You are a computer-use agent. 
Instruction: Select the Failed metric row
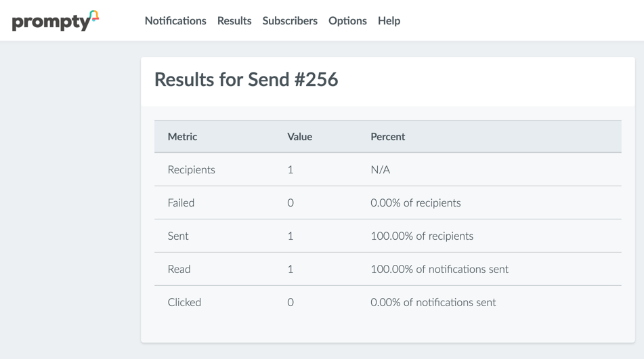click(x=181, y=203)
